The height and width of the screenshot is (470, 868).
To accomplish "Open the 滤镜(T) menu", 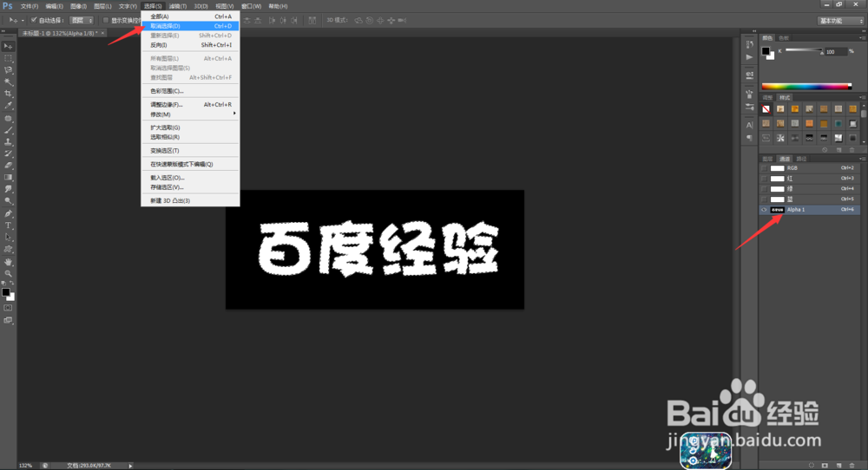I will (x=178, y=6).
